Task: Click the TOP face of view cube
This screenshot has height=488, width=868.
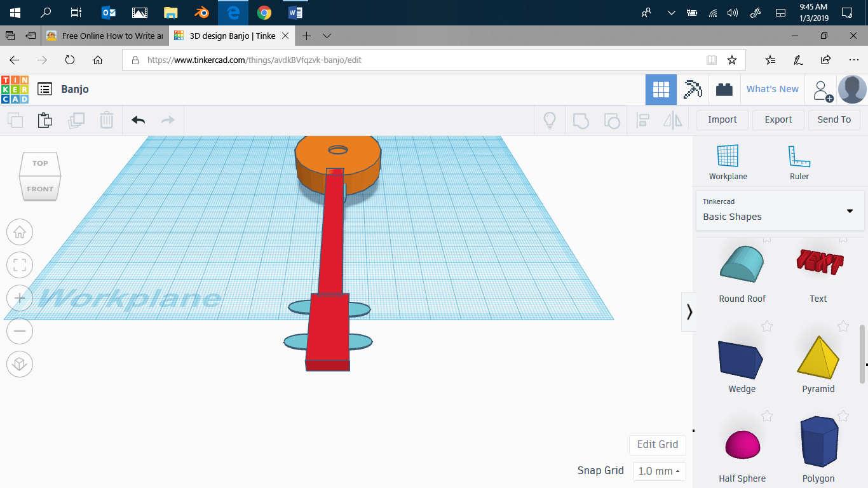Action: tap(40, 163)
